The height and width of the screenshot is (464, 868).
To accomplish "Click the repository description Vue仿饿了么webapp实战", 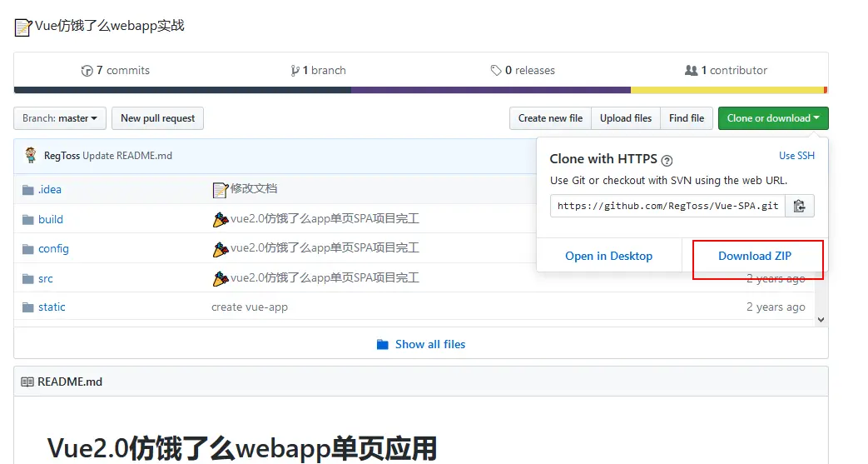I will coord(110,26).
